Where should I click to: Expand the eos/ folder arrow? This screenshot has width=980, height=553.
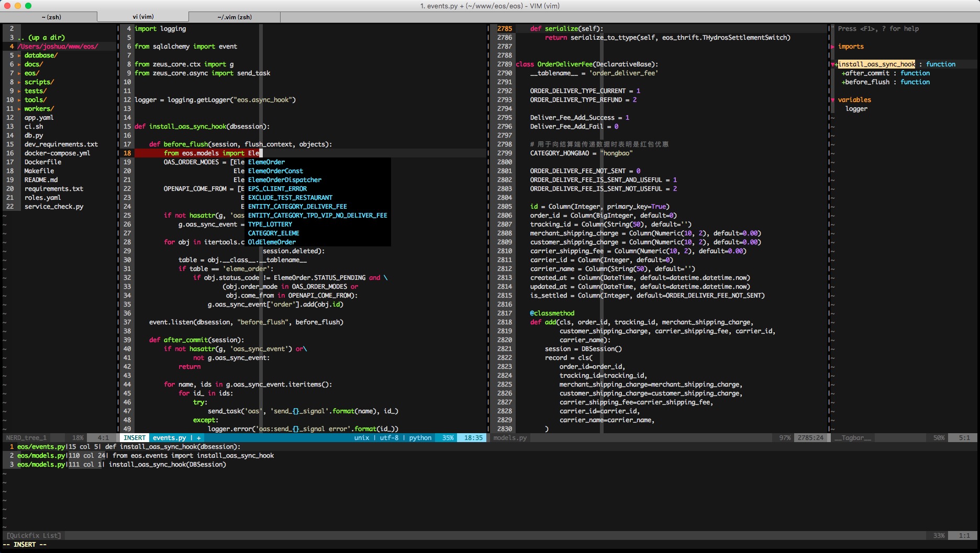click(19, 73)
